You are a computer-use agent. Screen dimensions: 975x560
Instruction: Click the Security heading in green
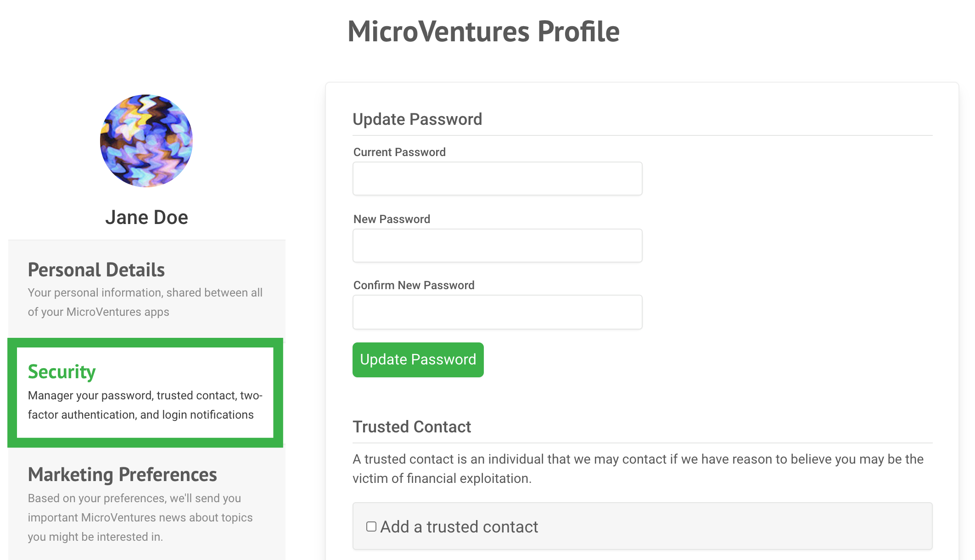coord(62,372)
